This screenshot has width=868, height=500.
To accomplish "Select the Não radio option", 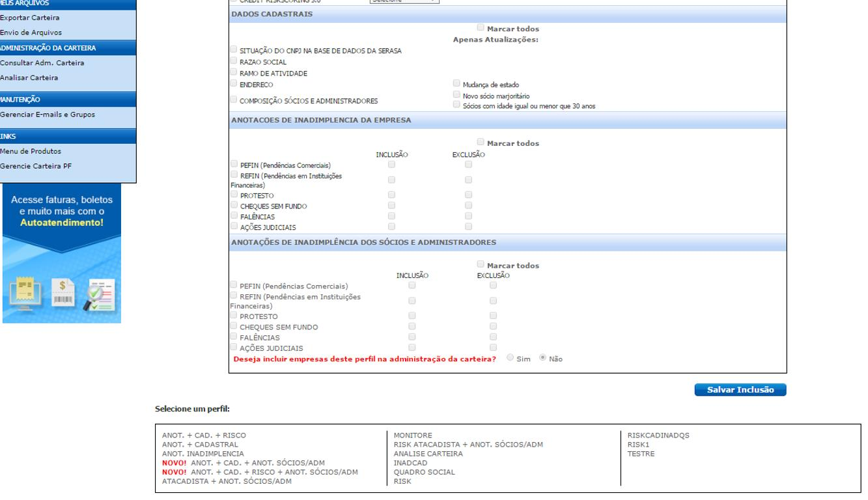I will pyautogui.click(x=542, y=358).
